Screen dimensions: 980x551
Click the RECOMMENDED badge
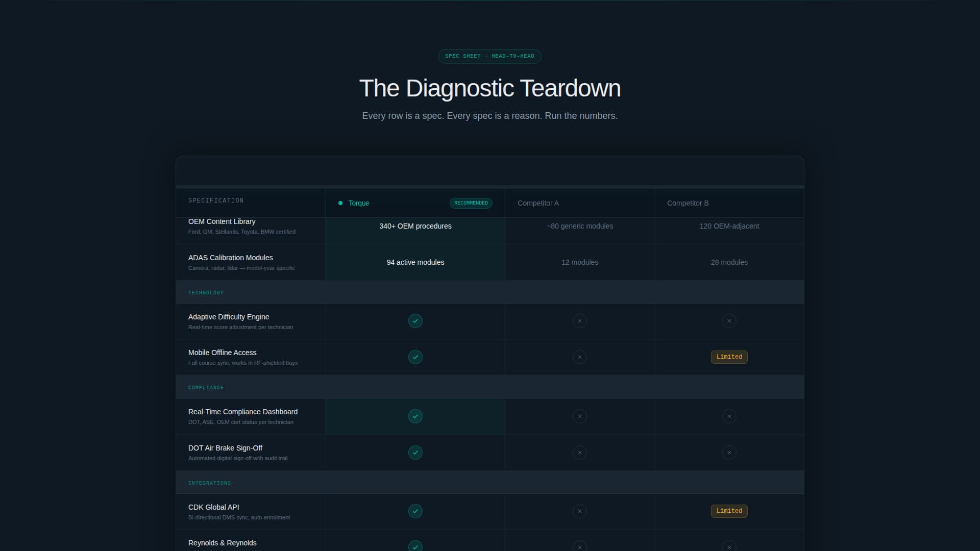(471, 203)
